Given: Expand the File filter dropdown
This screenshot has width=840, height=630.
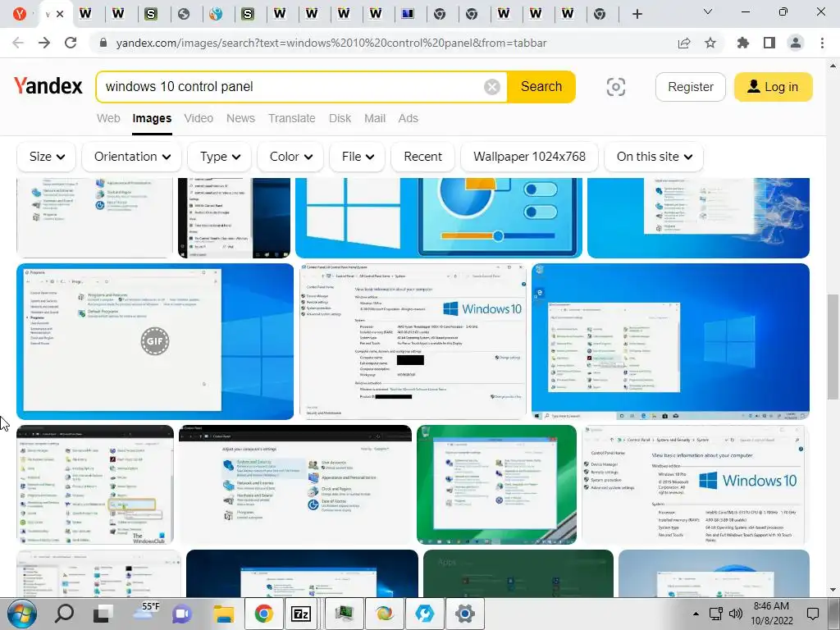Looking at the screenshot, I should tap(358, 157).
